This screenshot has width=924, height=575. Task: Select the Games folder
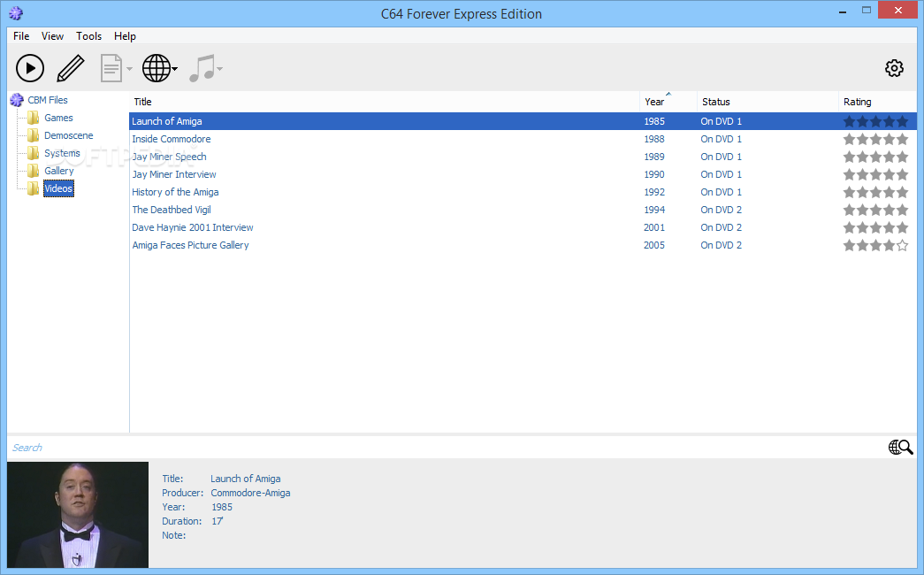(x=58, y=118)
